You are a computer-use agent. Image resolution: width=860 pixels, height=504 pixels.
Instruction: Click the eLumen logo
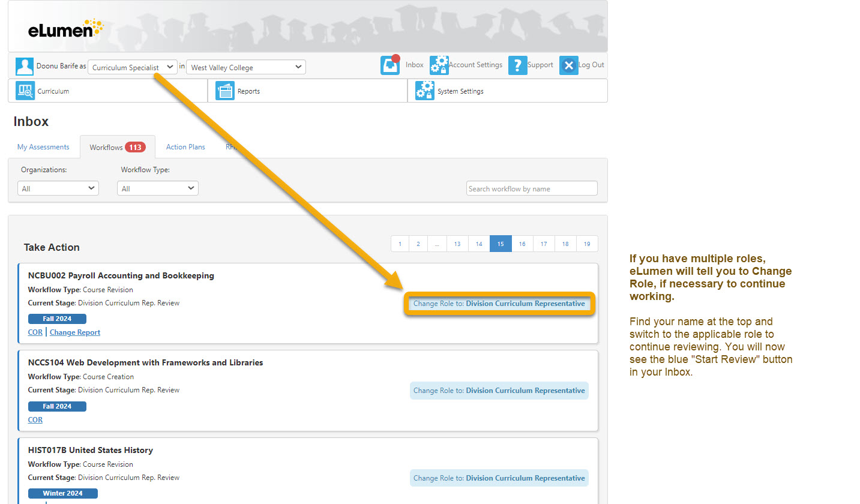65,28
